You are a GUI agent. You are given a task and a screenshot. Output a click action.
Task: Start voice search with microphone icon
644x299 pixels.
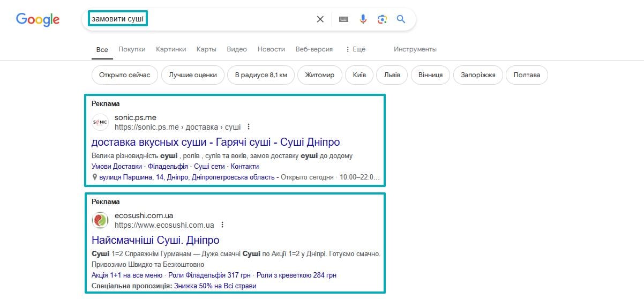pos(363,19)
